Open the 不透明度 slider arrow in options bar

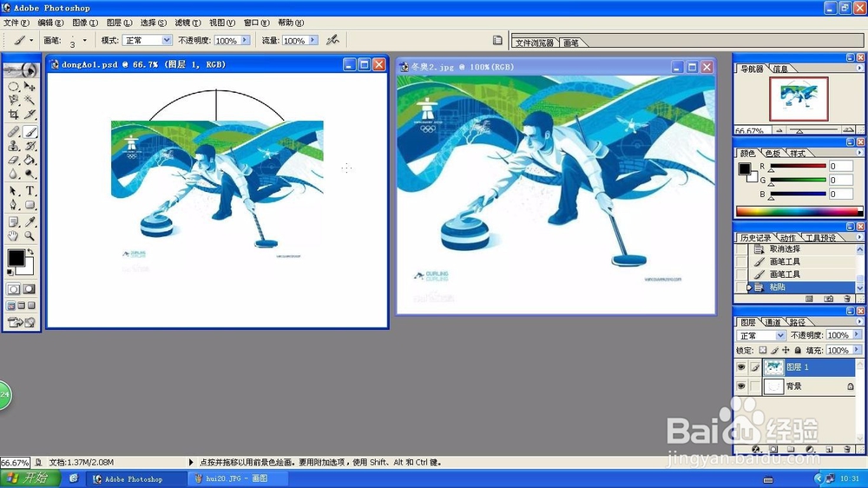coord(245,41)
